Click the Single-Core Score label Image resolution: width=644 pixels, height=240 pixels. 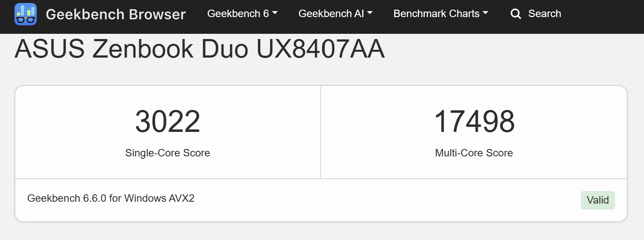pyautogui.click(x=167, y=153)
